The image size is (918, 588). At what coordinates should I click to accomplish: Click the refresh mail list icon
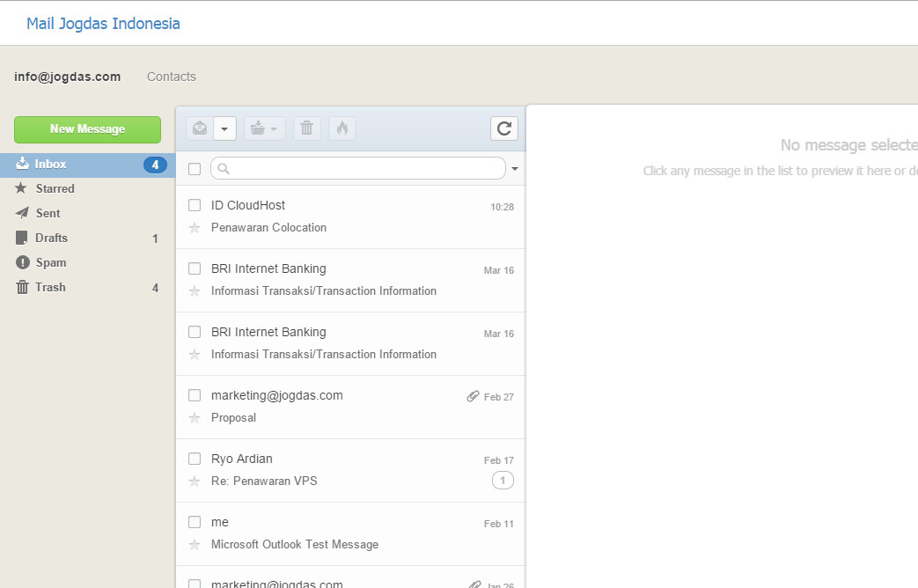[504, 129]
